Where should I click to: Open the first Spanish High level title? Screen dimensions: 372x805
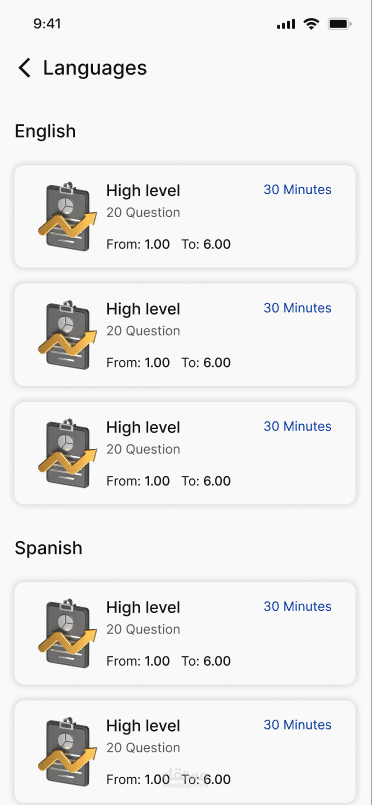tap(143, 607)
